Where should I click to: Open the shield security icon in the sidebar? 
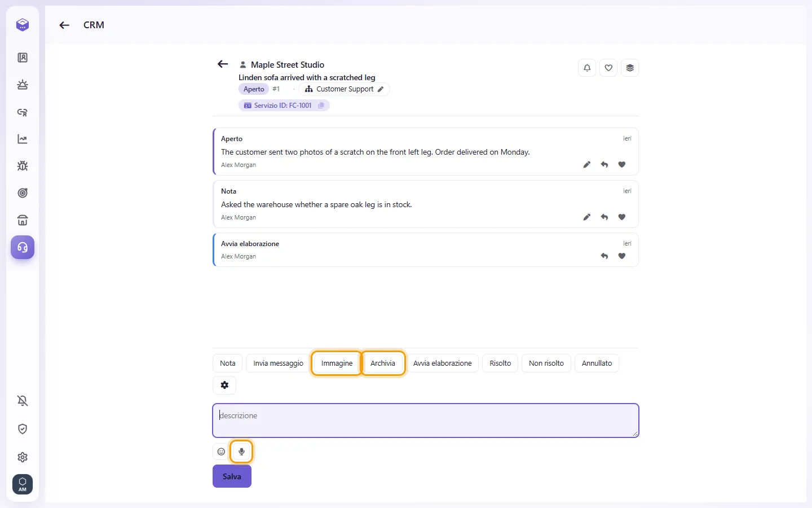(x=23, y=429)
